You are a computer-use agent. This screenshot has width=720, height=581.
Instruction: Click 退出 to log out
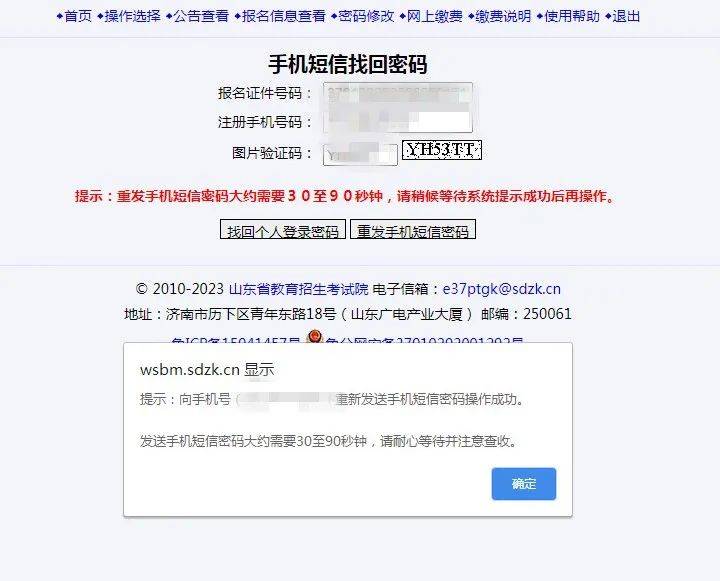coord(626,17)
